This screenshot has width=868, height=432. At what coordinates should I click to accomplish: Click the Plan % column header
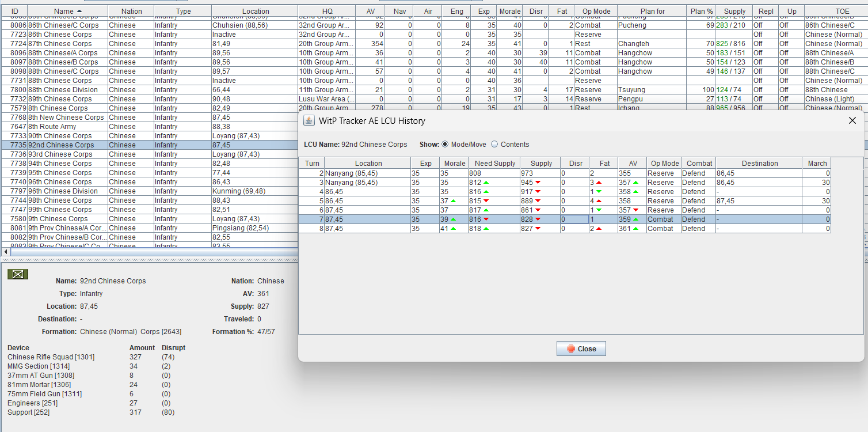coord(701,11)
